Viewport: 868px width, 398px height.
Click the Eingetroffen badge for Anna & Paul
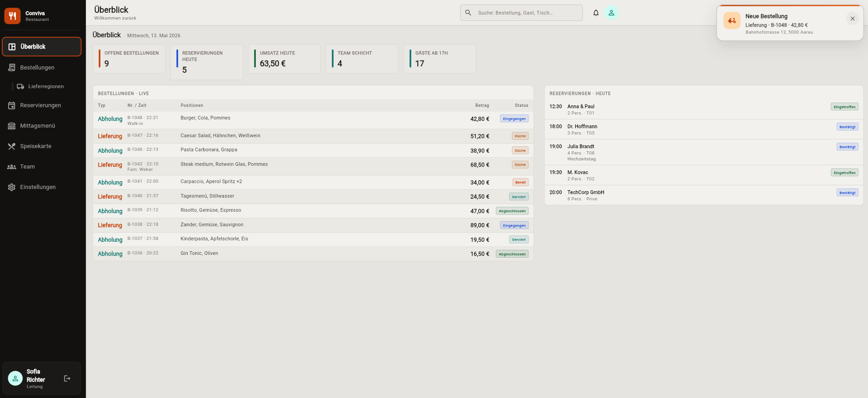[845, 107]
